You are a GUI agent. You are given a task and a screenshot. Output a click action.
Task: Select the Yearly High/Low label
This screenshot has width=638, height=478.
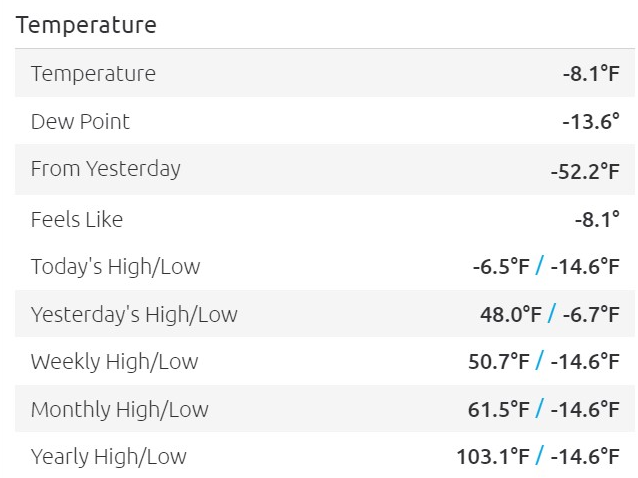108,456
